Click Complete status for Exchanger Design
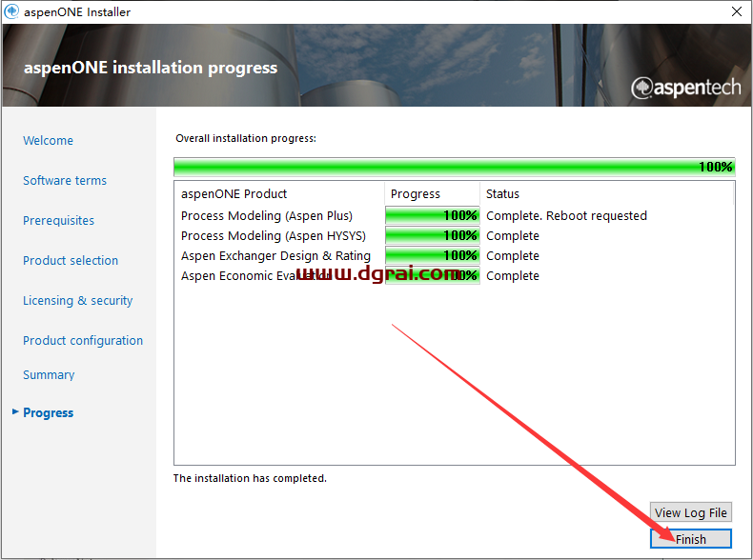Image resolution: width=753 pixels, height=560 pixels. coord(513,256)
